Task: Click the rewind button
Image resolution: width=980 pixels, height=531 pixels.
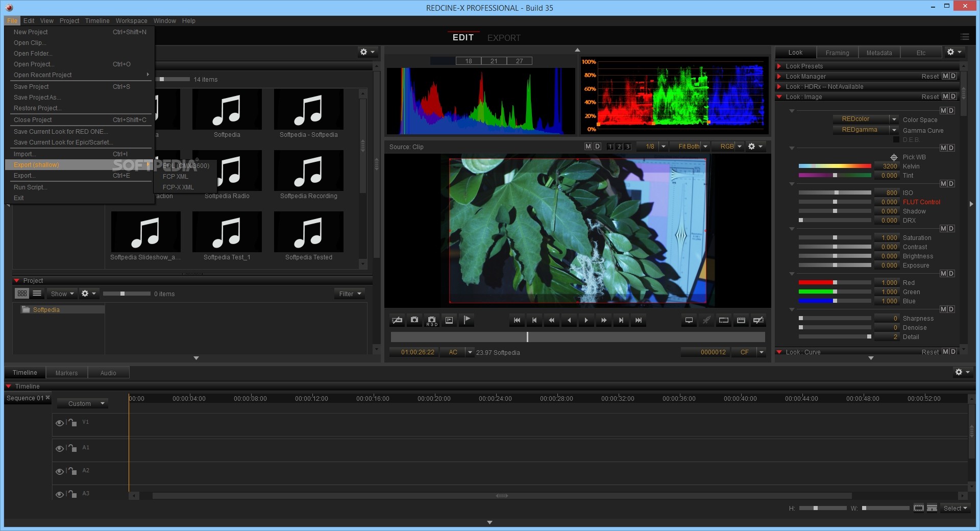Action: point(552,320)
